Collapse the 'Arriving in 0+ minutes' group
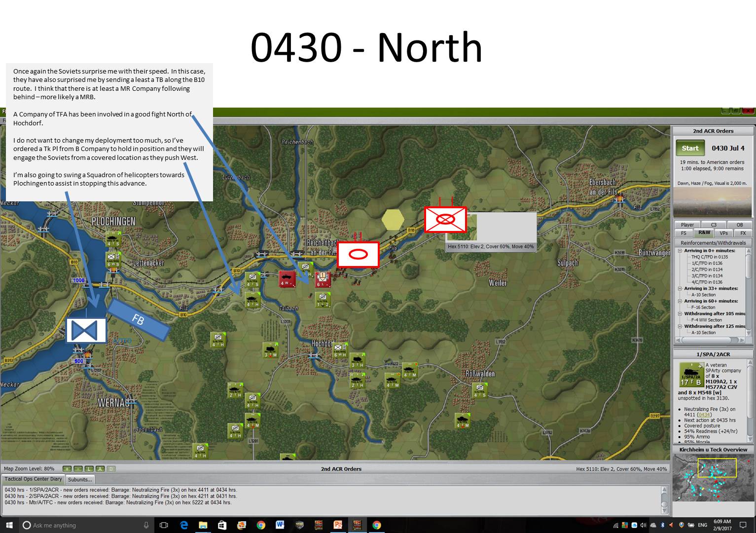The height and width of the screenshot is (533, 756). 680,251
